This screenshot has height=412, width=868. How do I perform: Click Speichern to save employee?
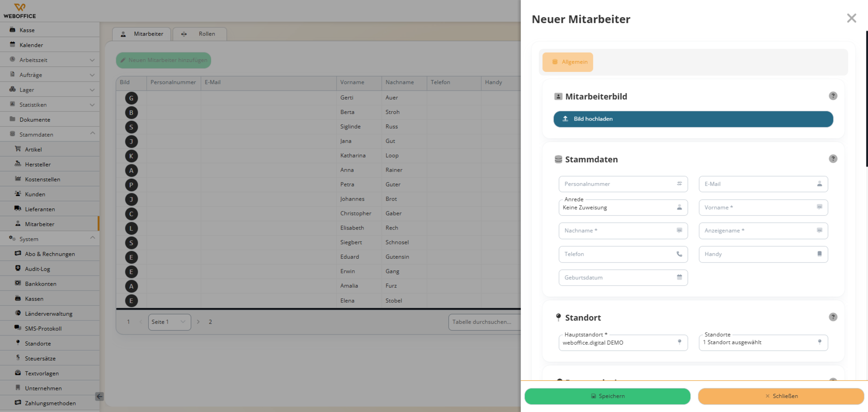click(607, 396)
